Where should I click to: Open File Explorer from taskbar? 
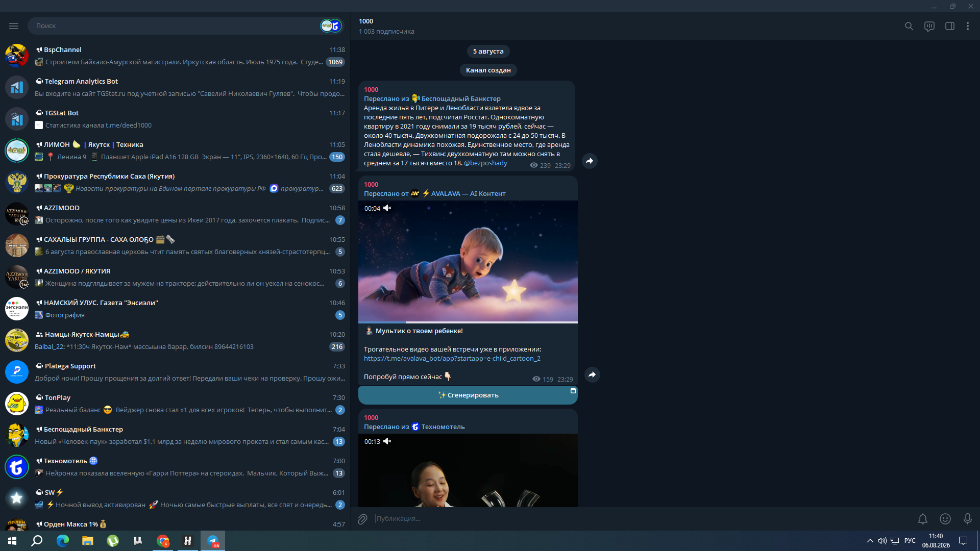(x=88, y=541)
